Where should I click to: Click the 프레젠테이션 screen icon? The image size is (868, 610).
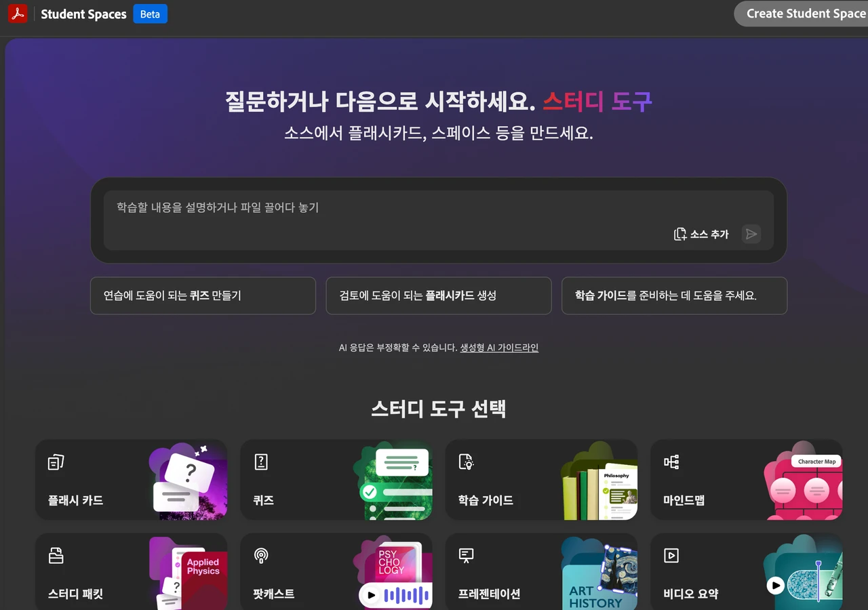[x=466, y=556]
